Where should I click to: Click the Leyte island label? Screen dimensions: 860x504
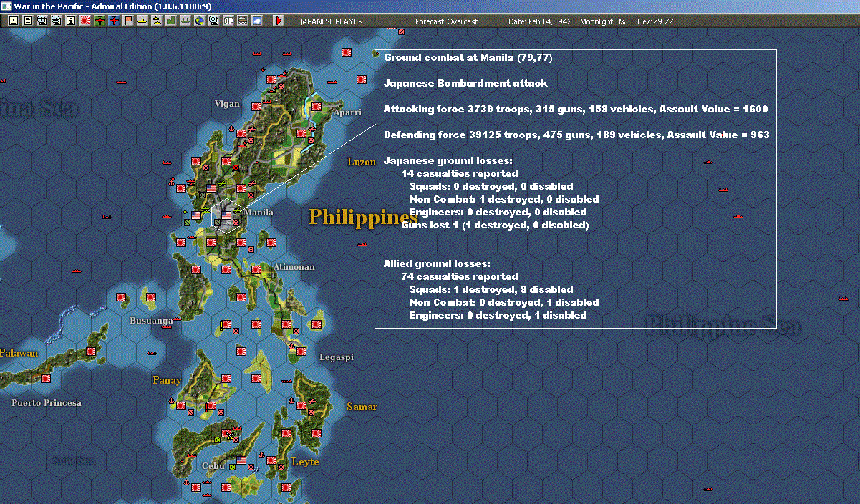305,462
